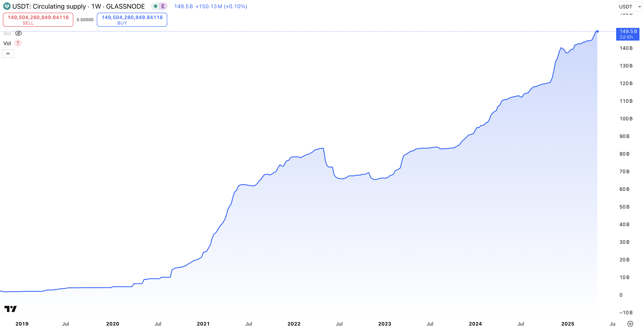Click the latest data point dot
Screen dimensions: 644x328
597,32
